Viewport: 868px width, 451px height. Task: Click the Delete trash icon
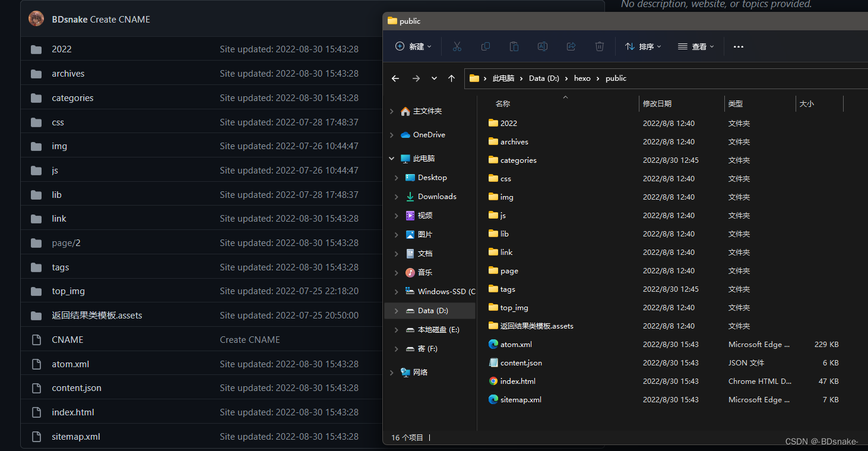pyautogui.click(x=599, y=46)
